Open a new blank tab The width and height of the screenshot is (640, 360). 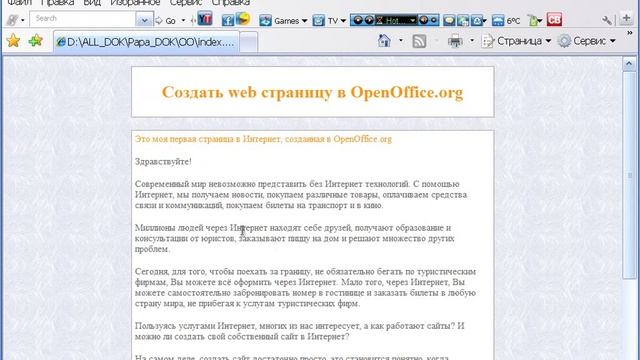click(x=249, y=42)
